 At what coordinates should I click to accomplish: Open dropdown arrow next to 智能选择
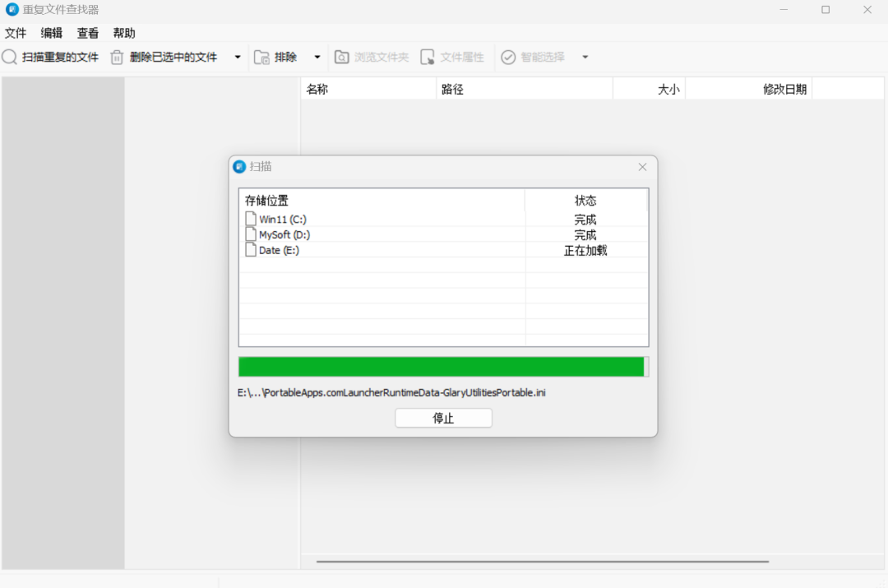585,58
